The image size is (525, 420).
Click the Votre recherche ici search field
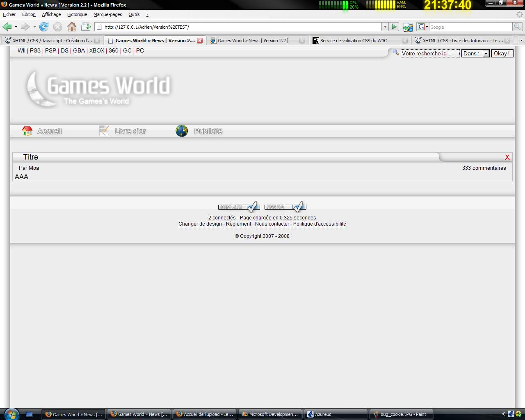pyautogui.click(x=429, y=54)
